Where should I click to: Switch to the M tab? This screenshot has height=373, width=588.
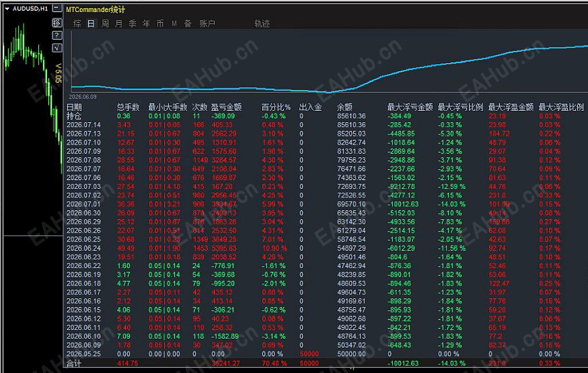(174, 24)
